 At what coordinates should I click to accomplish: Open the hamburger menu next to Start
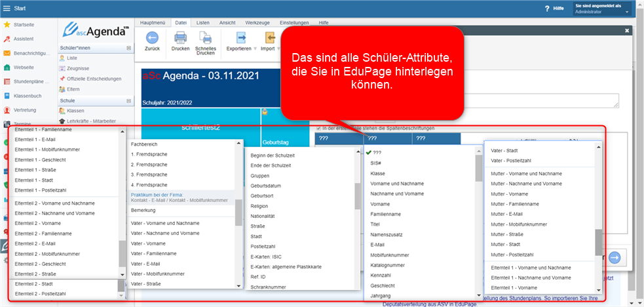pos(7,9)
